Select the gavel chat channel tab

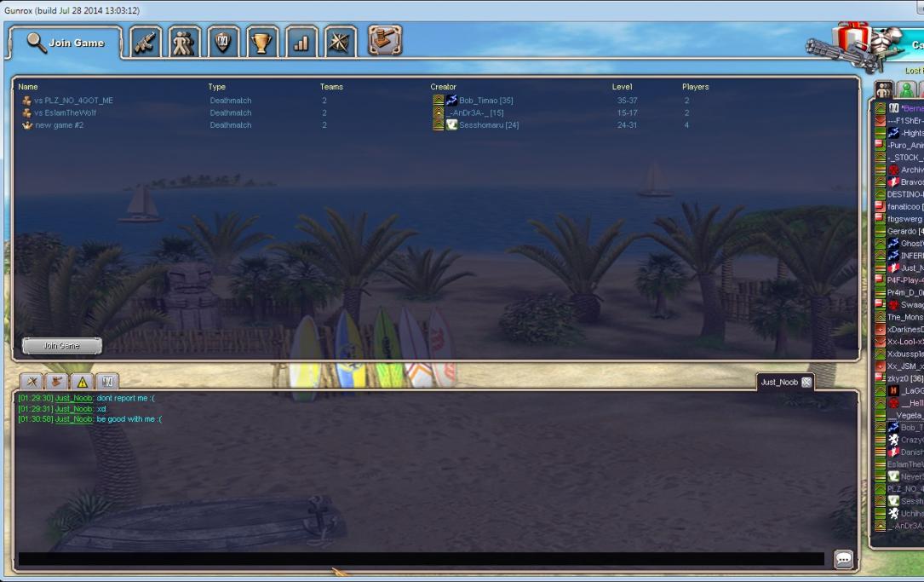tap(57, 381)
